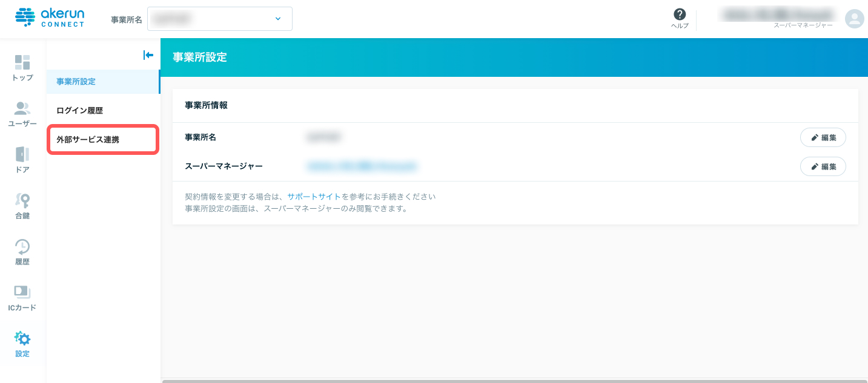Viewport: 868px width, 383px height.
Task: Open the ドア door icon
Action: tap(22, 155)
